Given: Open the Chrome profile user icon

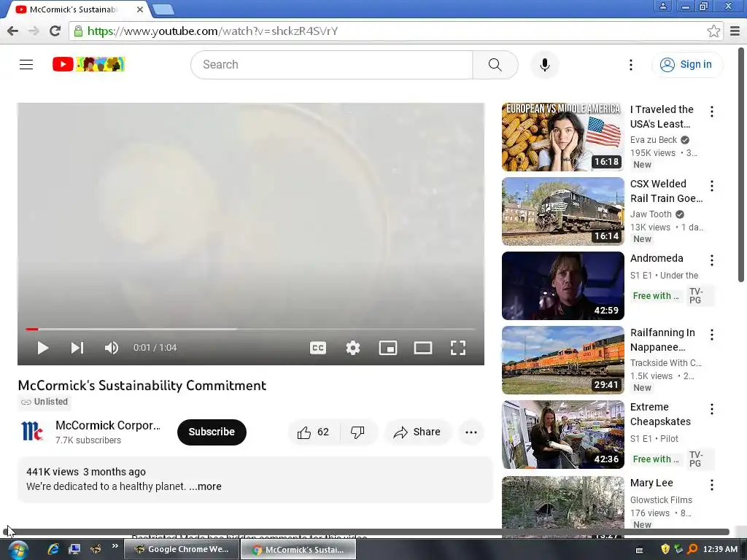Looking at the screenshot, I should (662, 6).
